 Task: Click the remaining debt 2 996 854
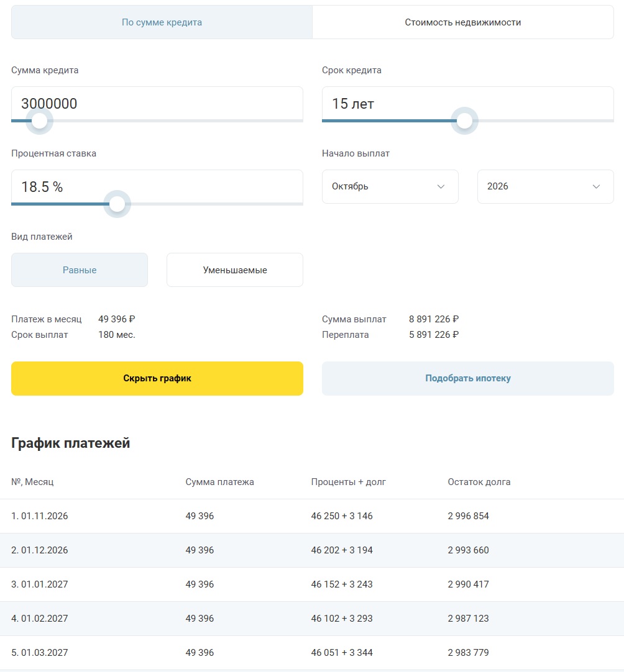469,516
